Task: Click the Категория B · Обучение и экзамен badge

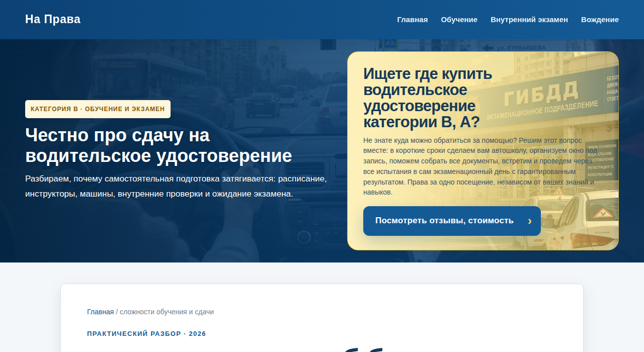Action: [x=98, y=109]
